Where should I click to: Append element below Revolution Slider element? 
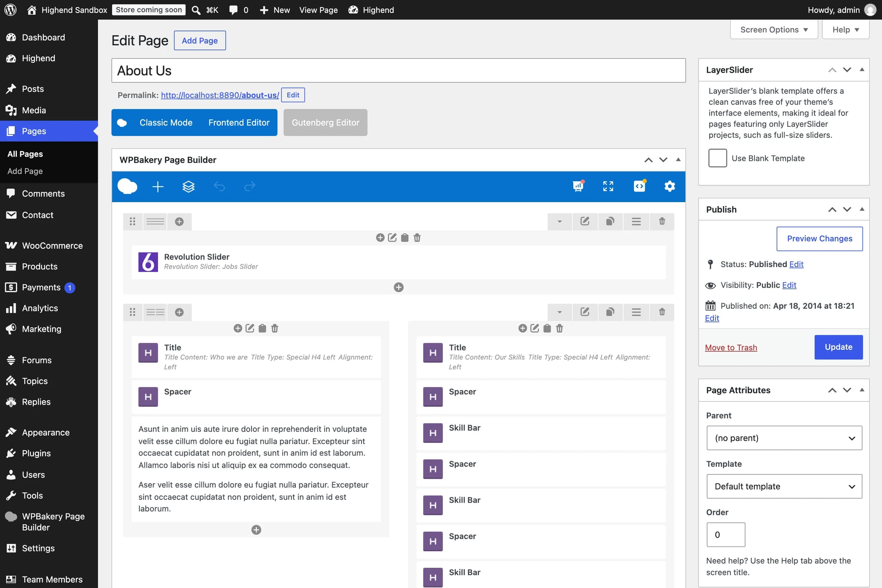tap(399, 287)
